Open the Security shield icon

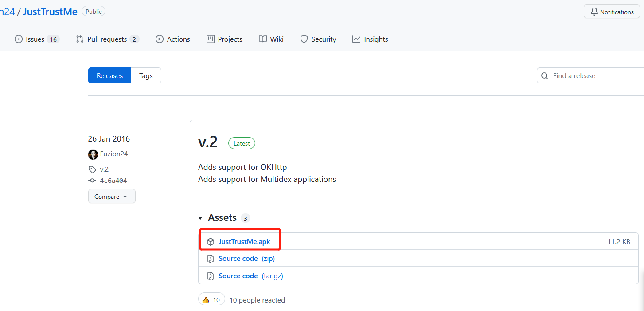pyautogui.click(x=304, y=39)
